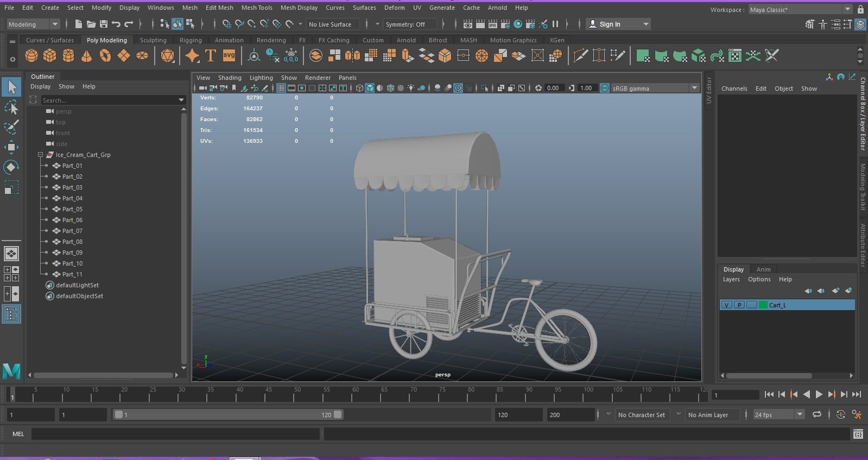The height and width of the screenshot is (460, 868).
Task: Select Part_05 in the Outliner
Action: [72, 209]
